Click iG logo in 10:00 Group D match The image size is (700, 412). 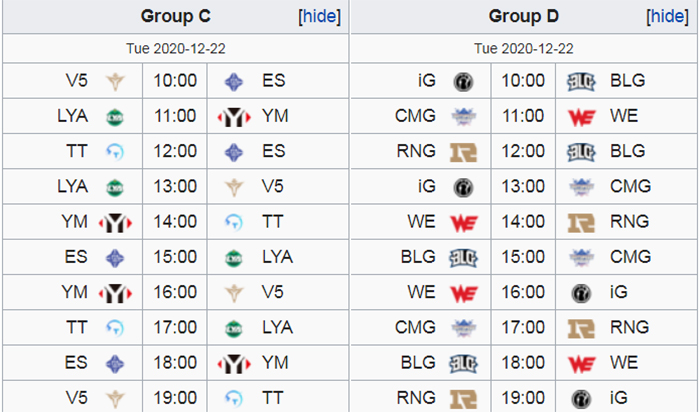coord(463,81)
